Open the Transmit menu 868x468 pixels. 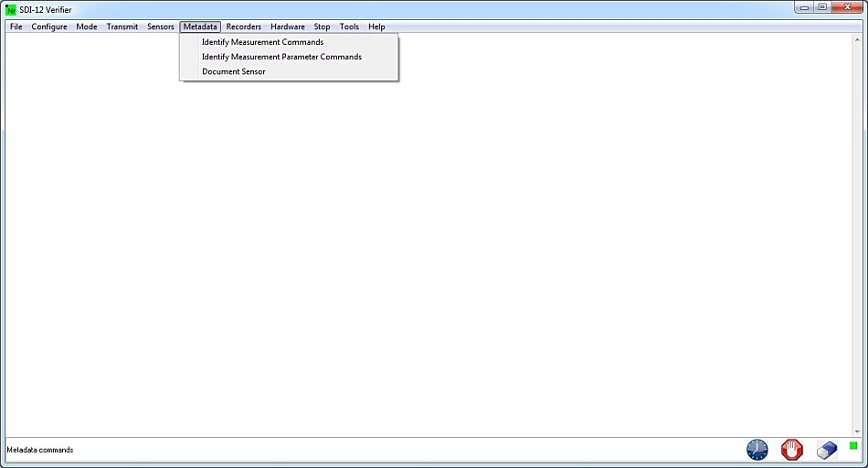coord(122,27)
